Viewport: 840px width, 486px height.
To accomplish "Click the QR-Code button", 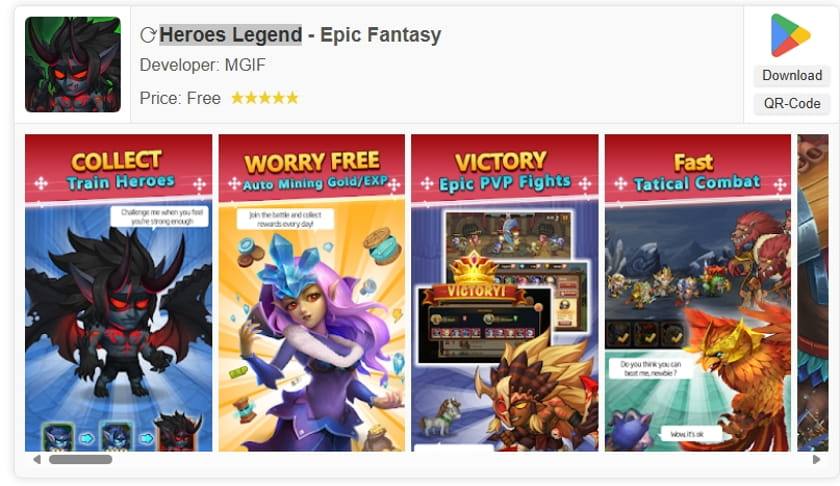I will [792, 103].
